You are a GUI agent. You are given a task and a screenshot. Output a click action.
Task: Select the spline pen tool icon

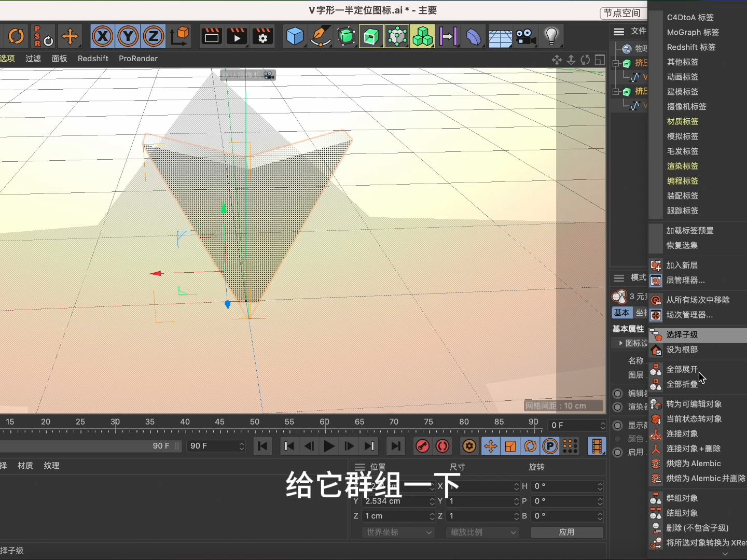[x=321, y=36]
